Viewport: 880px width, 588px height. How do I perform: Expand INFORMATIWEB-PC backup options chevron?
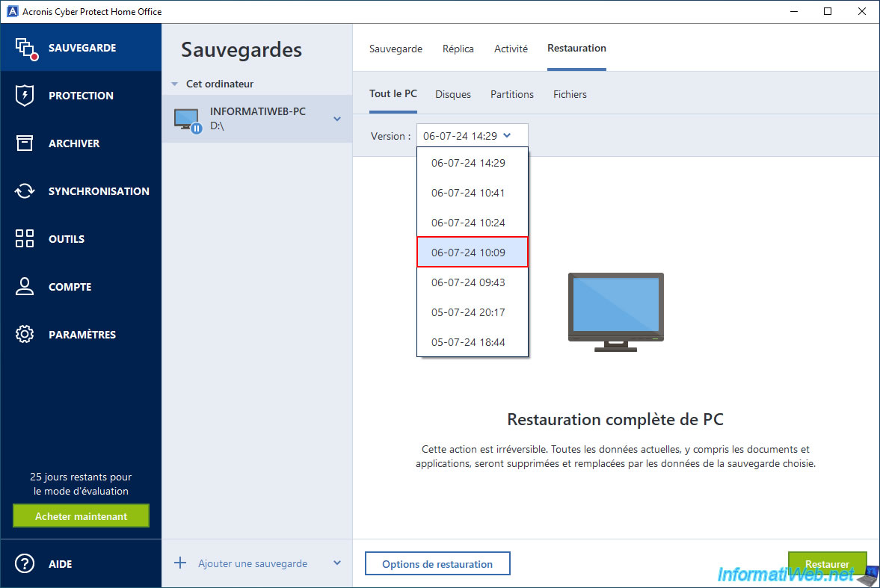click(x=337, y=119)
